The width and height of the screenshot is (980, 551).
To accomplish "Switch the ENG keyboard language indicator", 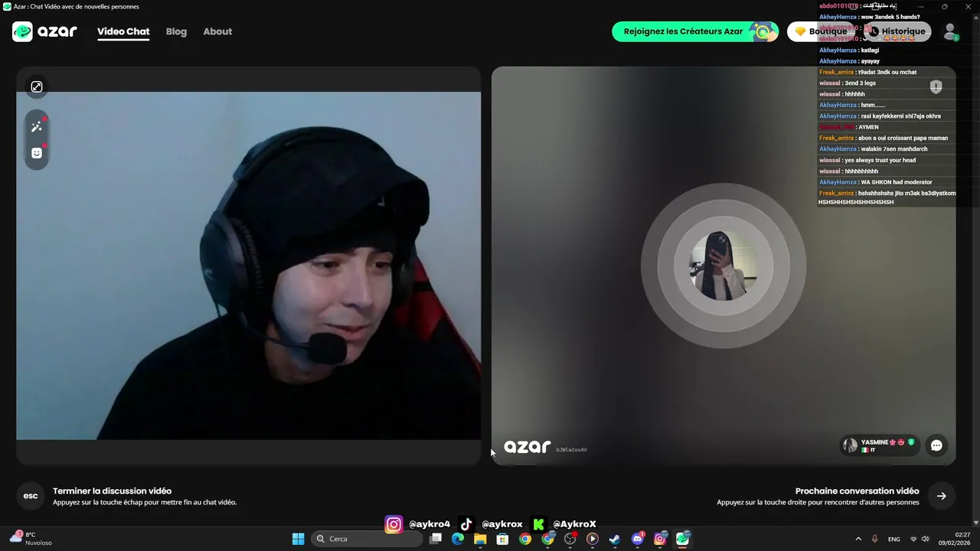I will (x=893, y=539).
